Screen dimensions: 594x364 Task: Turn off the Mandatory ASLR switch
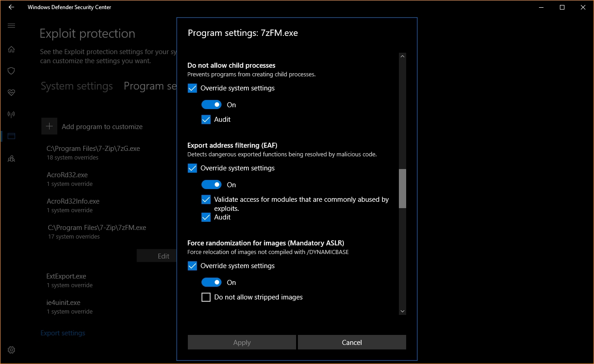tap(211, 282)
